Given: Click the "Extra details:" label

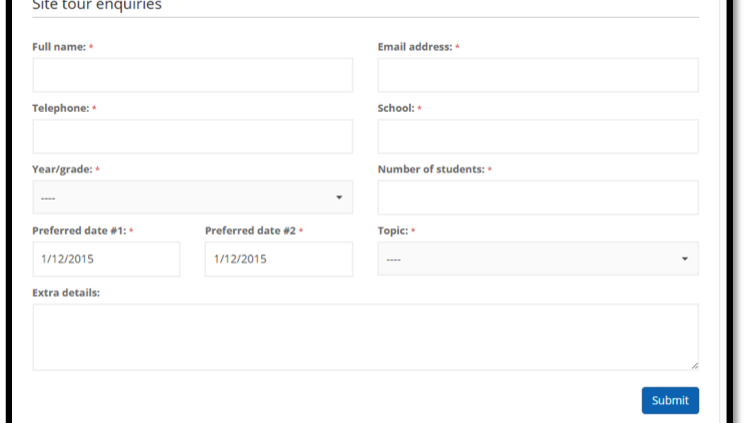Looking at the screenshot, I should pyautogui.click(x=66, y=292).
